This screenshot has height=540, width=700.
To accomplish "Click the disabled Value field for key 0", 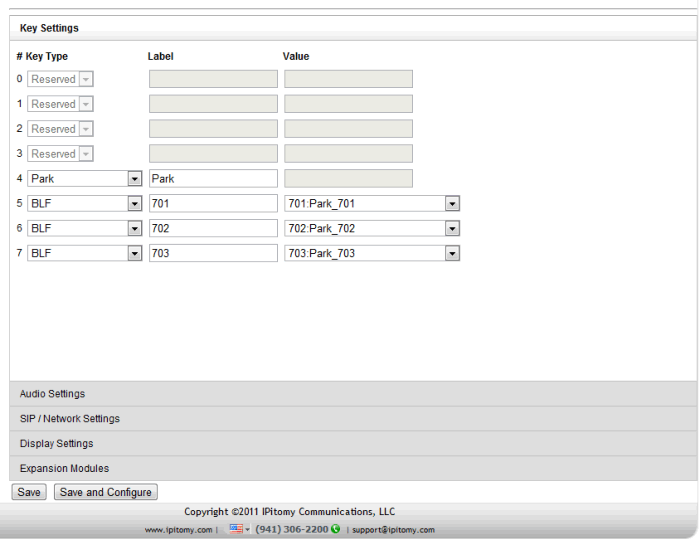I will (349, 79).
